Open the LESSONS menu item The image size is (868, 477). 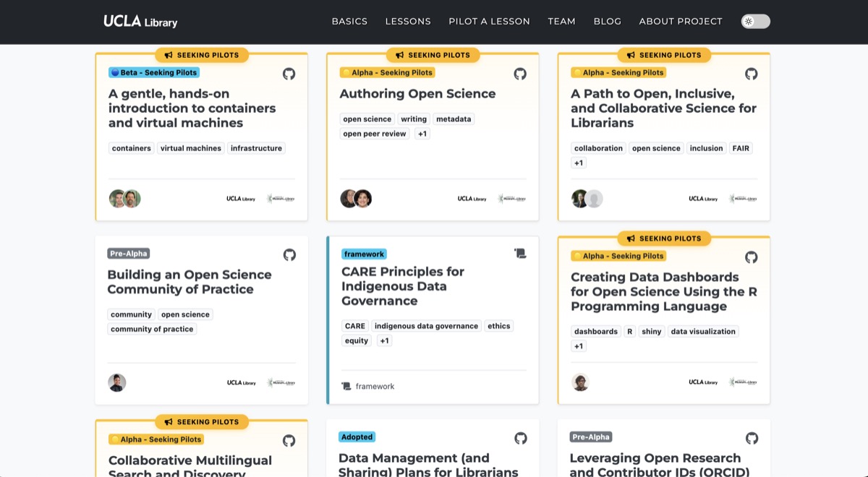[408, 21]
